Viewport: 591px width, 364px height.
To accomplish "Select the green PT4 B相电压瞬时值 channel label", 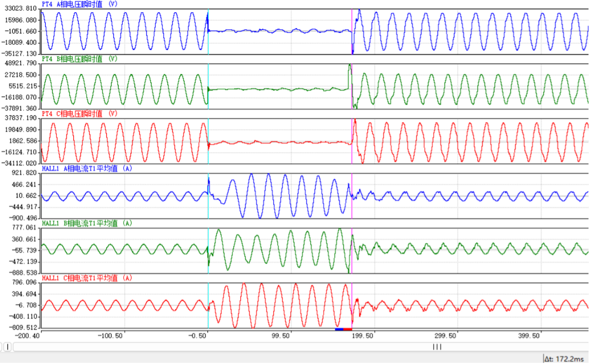I will coord(80,58).
